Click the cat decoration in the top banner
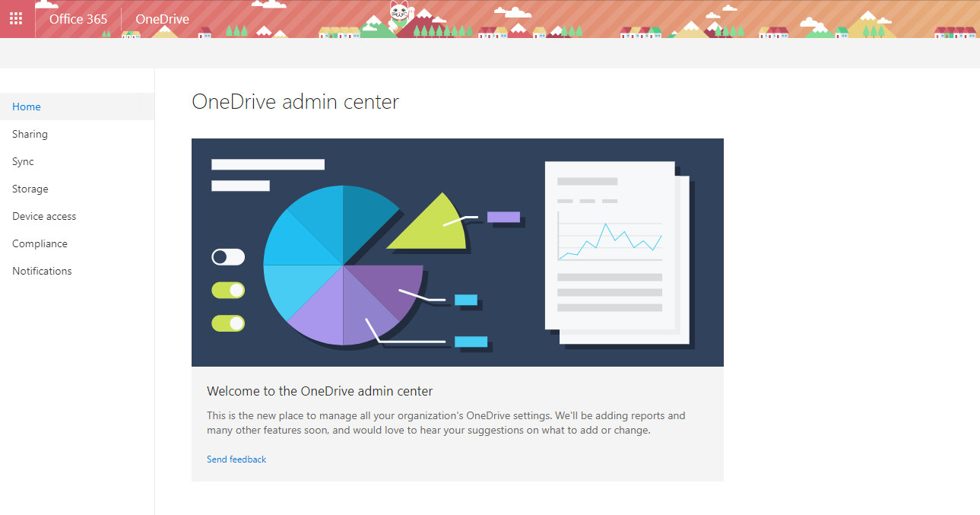980x515 pixels. (x=398, y=13)
